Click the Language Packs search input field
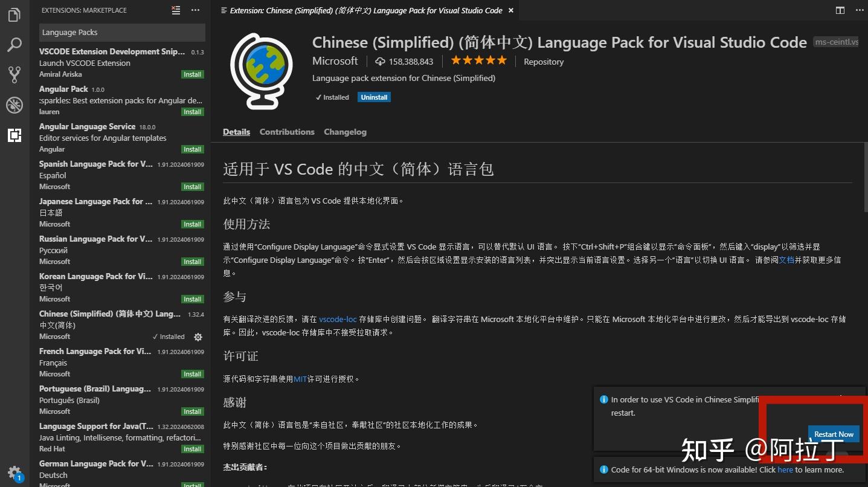This screenshot has width=868, height=487. 121,32
